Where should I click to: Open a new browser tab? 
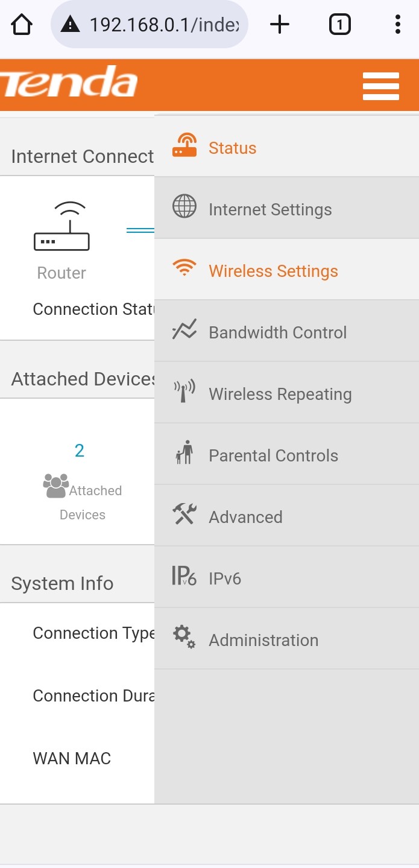tap(280, 25)
